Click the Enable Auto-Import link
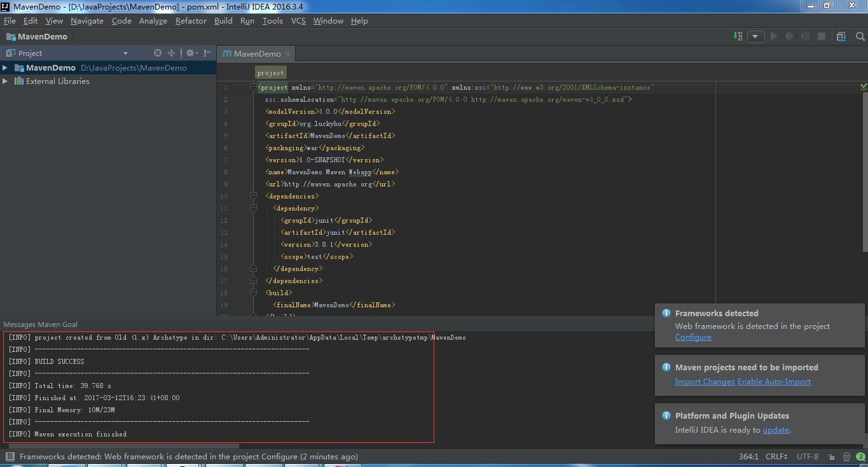868x467 pixels. point(774,382)
